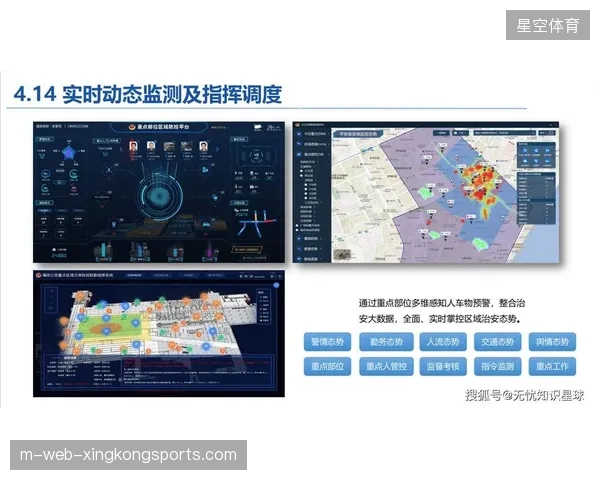Toggle the lowest checkbox in map sidebar tree

(x=298, y=230)
